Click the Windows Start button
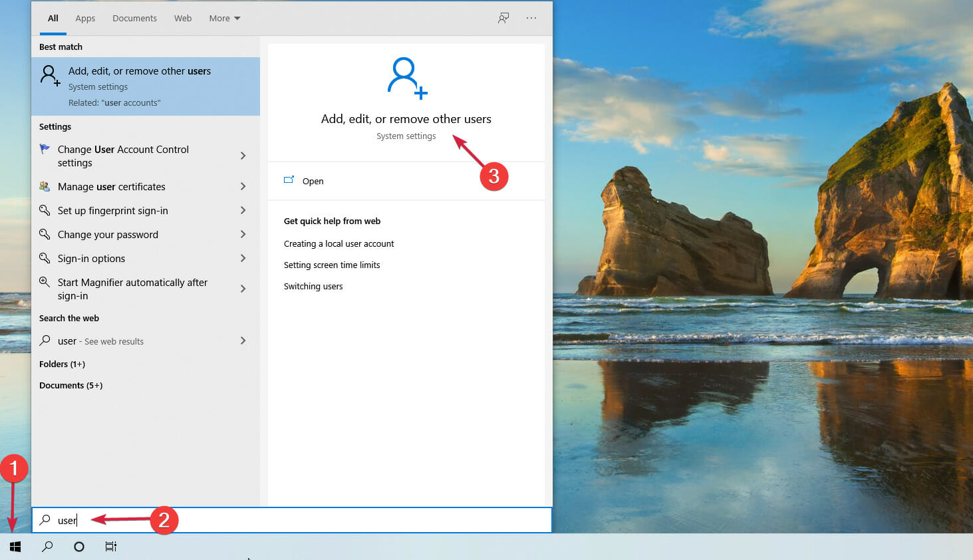This screenshot has height=560, width=973. point(15,547)
